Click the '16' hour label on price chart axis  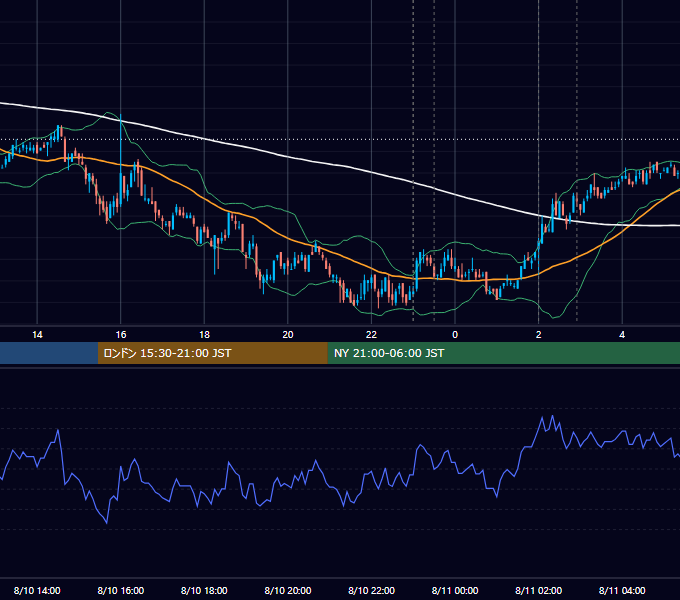[x=121, y=335]
